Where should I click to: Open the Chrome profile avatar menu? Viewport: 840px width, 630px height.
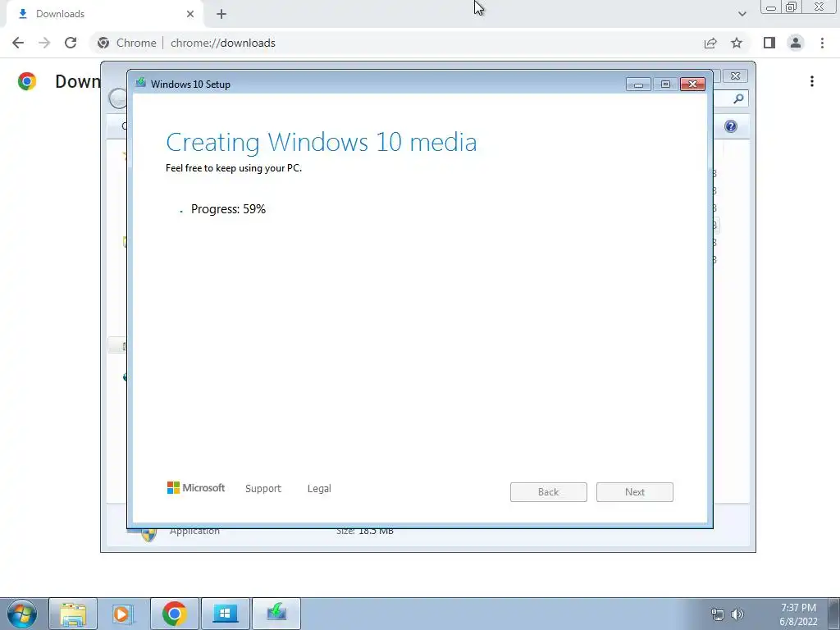[x=796, y=43]
